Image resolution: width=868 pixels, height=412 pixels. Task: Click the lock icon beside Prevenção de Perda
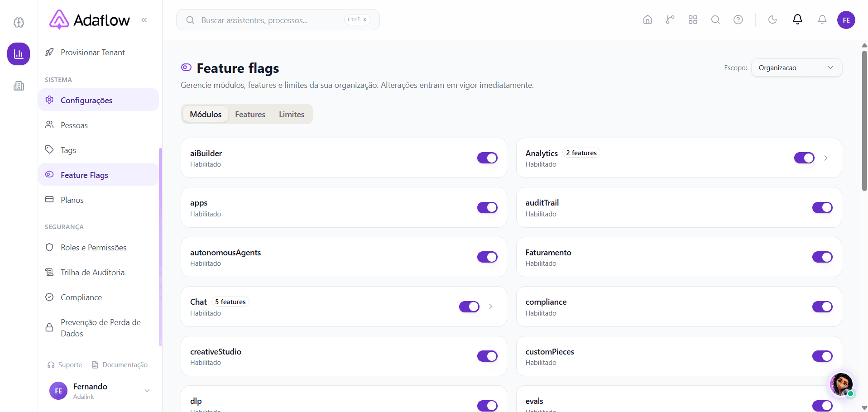tap(49, 327)
